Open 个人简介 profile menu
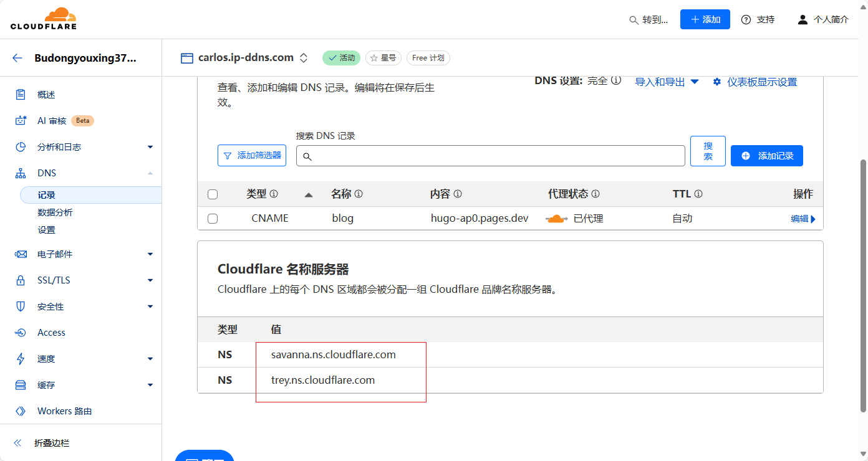Image resolution: width=868 pixels, height=461 pixels. click(823, 19)
